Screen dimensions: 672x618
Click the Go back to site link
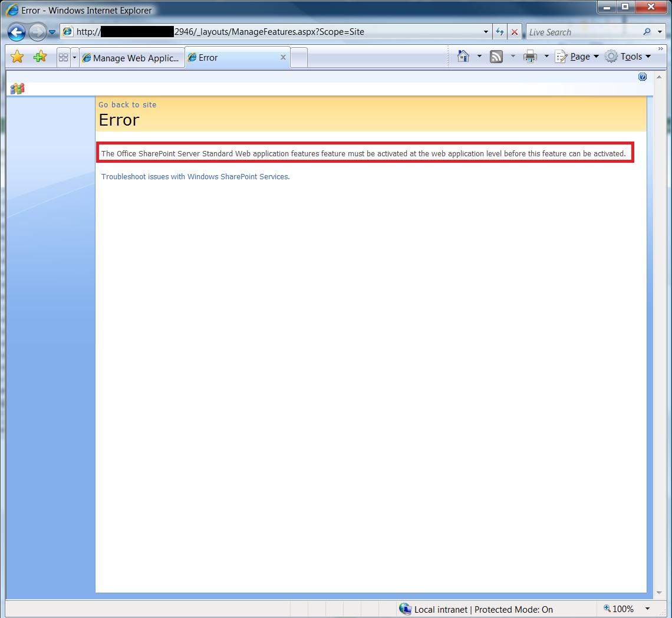pyautogui.click(x=127, y=105)
